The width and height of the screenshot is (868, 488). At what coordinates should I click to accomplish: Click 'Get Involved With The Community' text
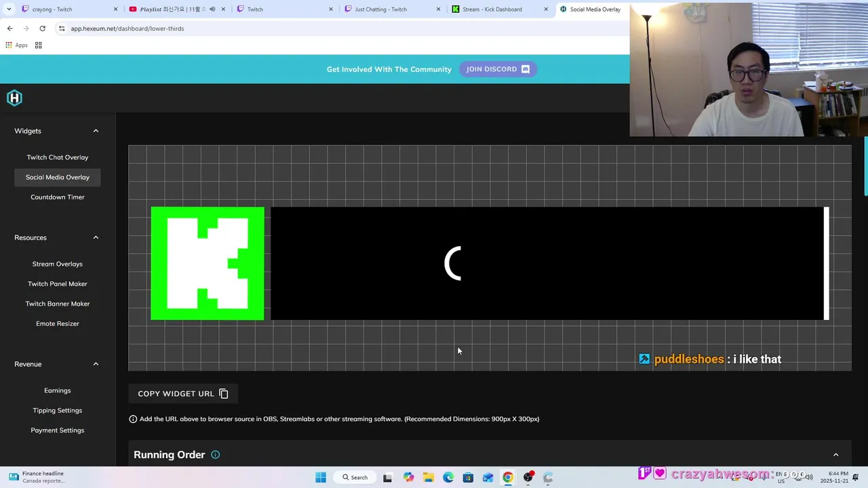tap(389, 69)
